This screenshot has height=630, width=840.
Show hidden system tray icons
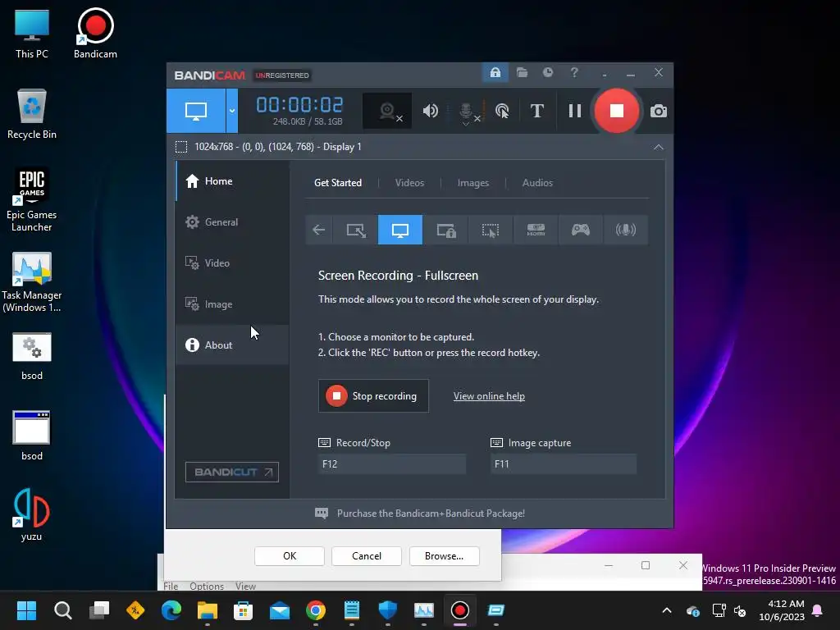(x=666, y=610)
